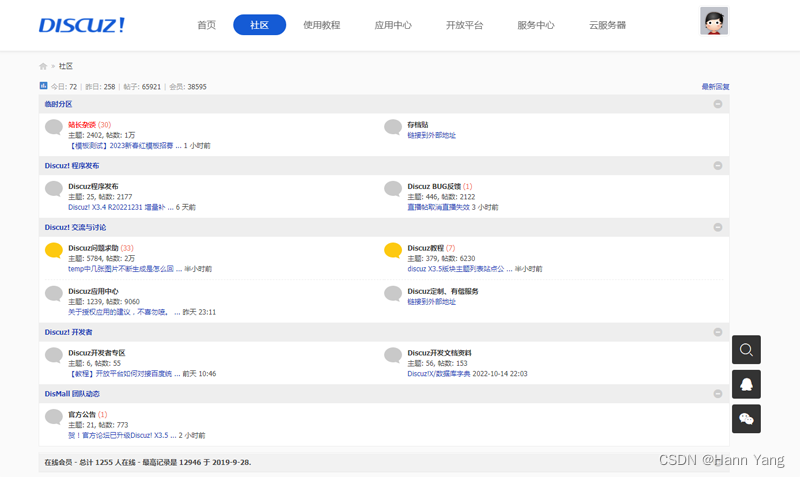The image size is (800, 477).
Task: Click the home icon in breadcrumb
Action: click(x=44, y=66)
